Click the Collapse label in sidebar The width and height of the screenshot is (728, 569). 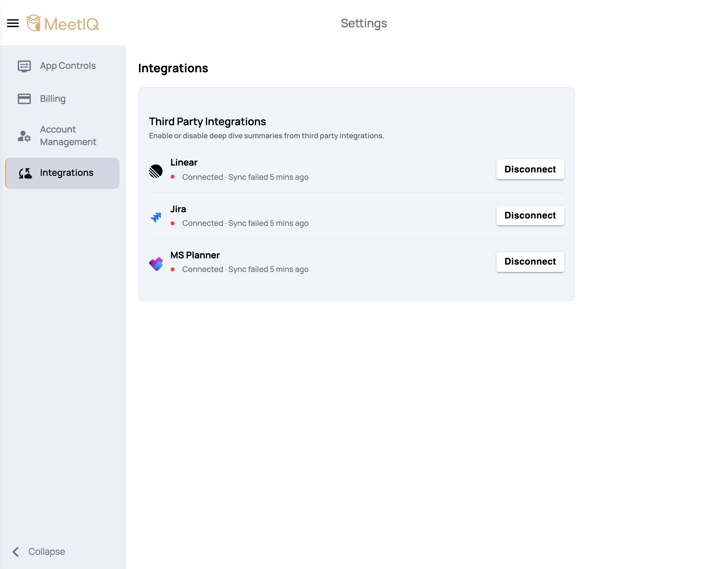click(47, 552)
